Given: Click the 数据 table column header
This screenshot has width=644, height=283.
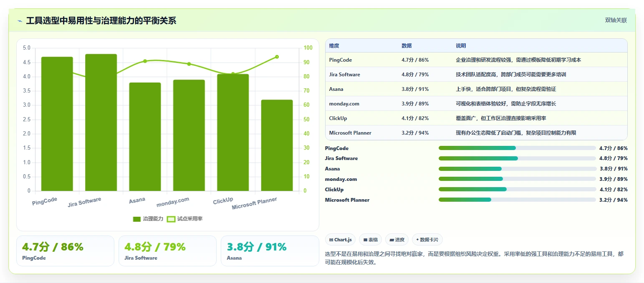Looking at the screenshot, I should (x=407, y=45).
